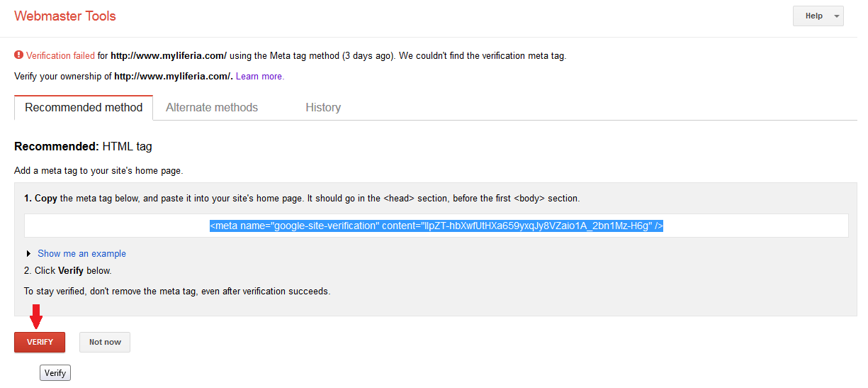Click the red verification failed warning icon
Viewport: 868px width, 388px height.
(18, 55)
